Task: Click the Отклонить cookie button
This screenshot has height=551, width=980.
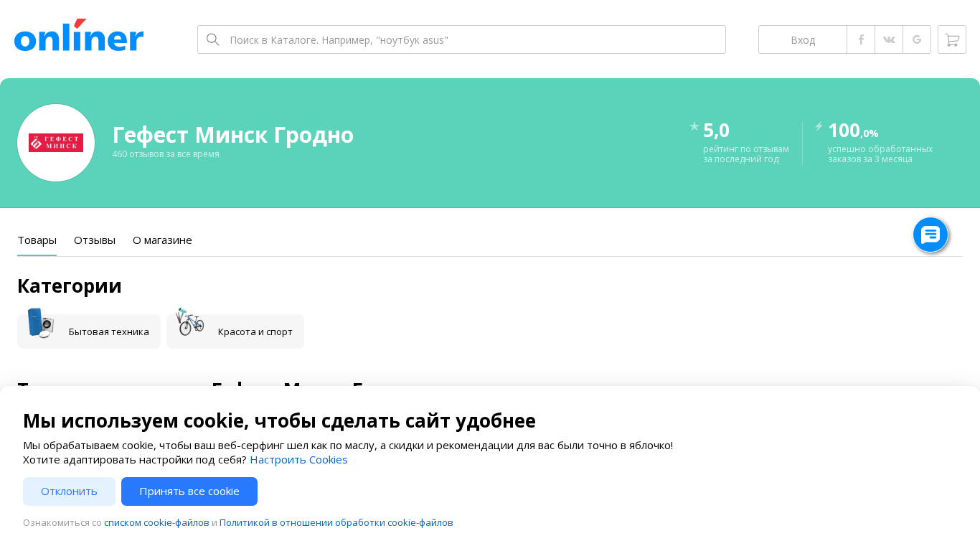Action: tap(69, 491)
